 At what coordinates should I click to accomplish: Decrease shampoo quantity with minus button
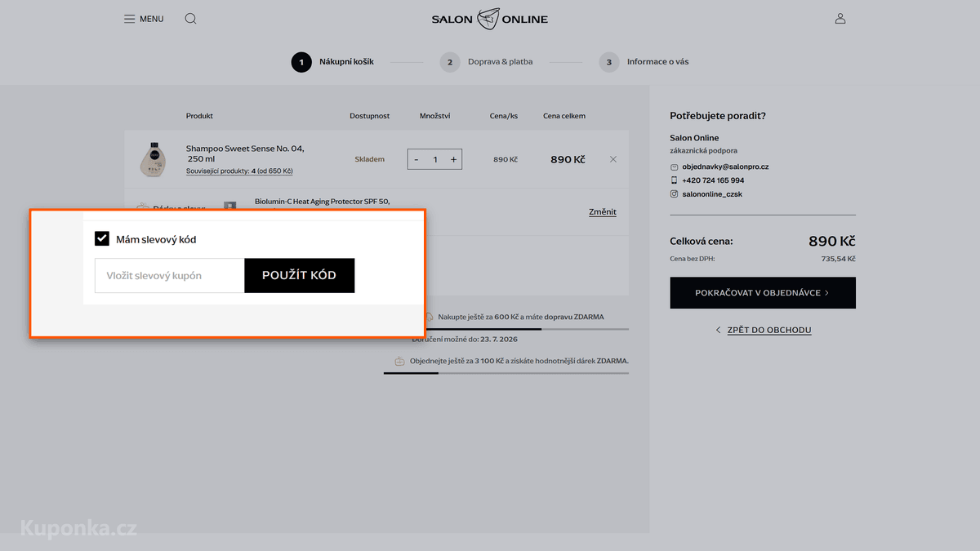click(416, 159)
